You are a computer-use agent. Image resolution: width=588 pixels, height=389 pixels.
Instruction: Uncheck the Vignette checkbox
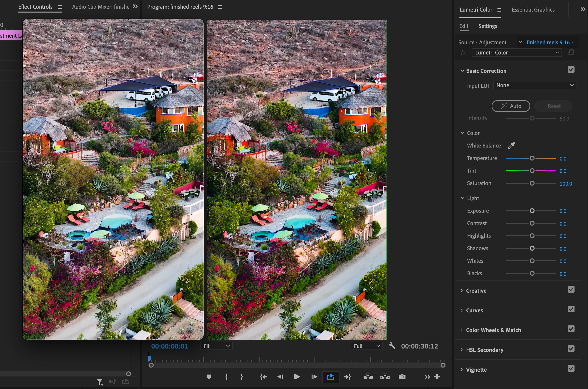click(571, 369)
